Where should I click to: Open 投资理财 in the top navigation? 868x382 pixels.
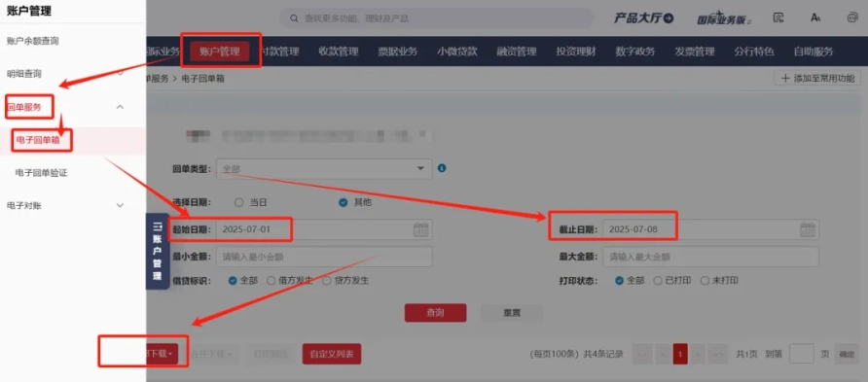576,52
